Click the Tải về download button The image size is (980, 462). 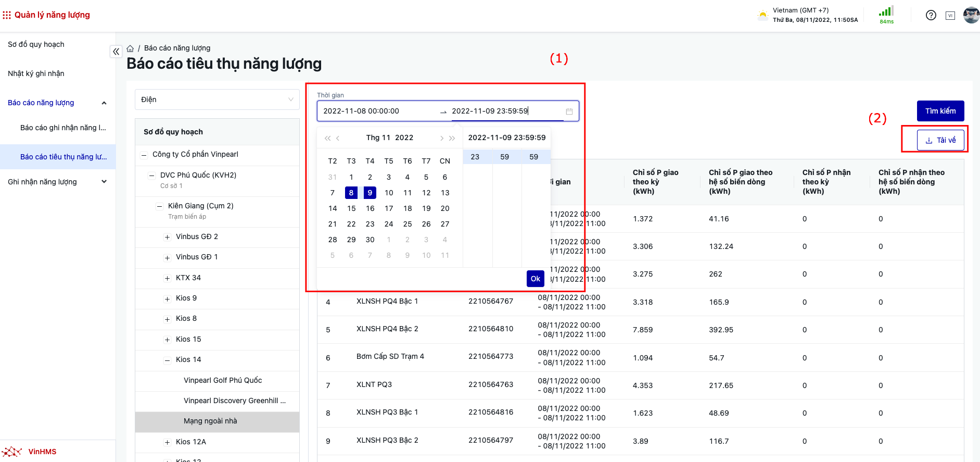pos(940,140)
